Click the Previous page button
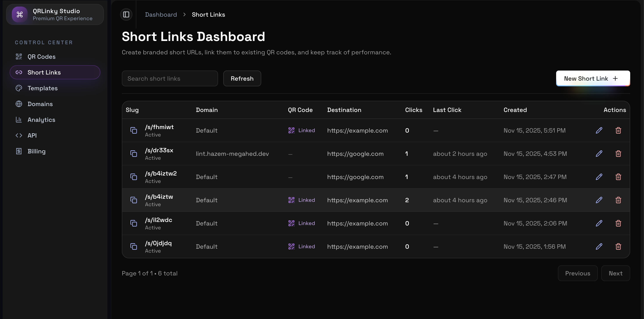 coord(578,273)
